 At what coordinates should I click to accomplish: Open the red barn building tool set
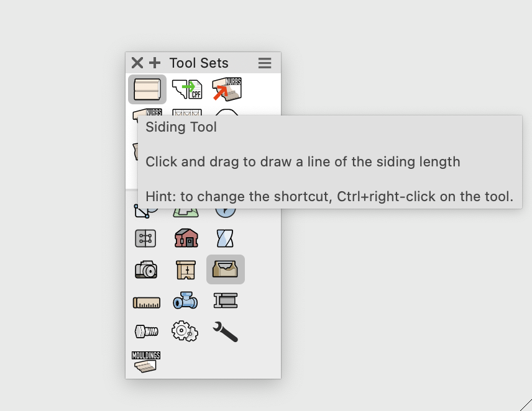click(186, 238)
